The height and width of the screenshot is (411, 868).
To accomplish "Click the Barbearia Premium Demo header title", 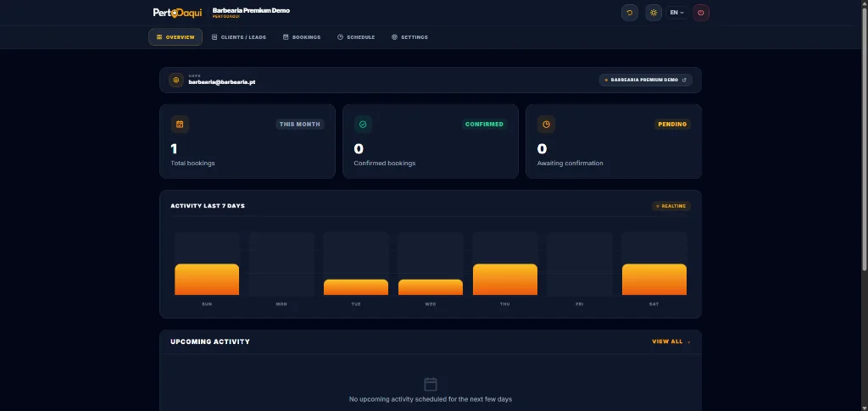I will pyautogui.click(x=251, y=10).
